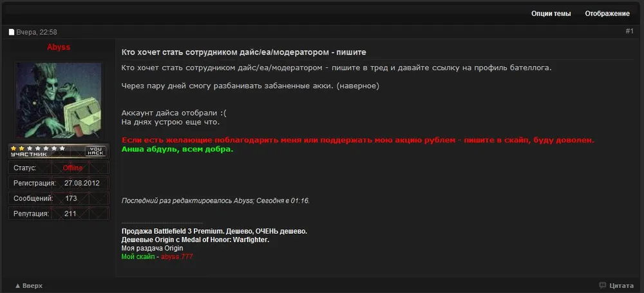Expand the Отображение display options menu
Viewport: 644px width, 293px height.
tap(607, 14)
